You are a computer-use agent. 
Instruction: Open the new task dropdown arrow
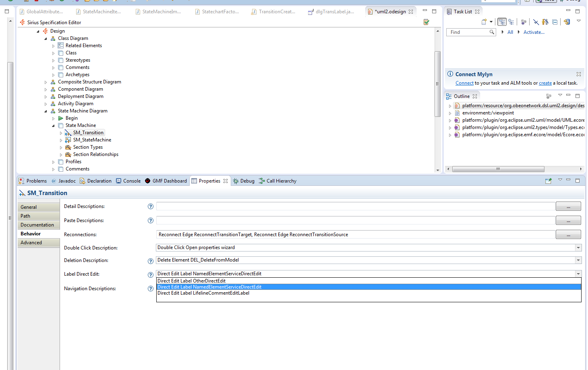[x=491, y=22]
